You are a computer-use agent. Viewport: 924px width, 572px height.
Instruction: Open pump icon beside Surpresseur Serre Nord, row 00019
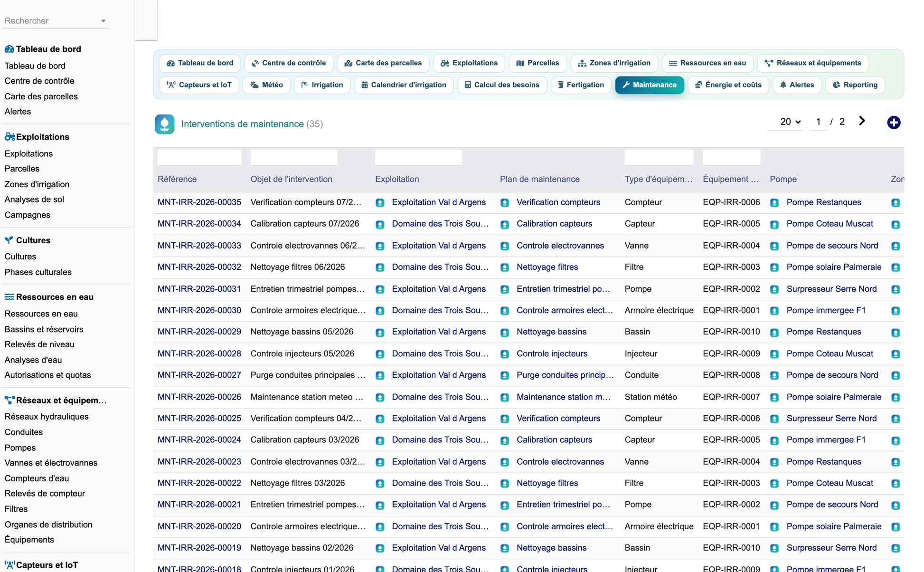click(x=774, y=548)
